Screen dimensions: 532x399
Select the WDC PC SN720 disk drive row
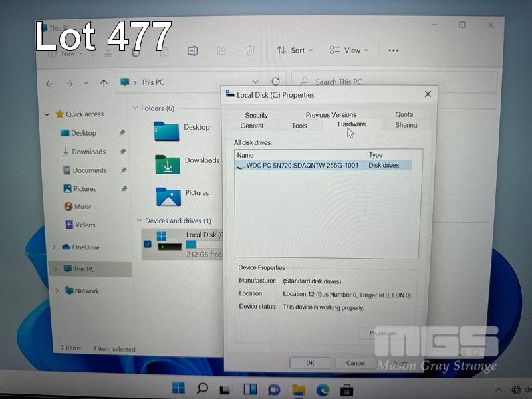point(303,165)
